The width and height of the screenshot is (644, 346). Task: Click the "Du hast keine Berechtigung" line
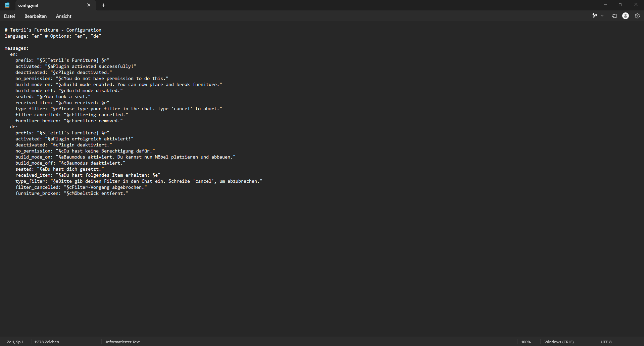[x=85, y=151]
